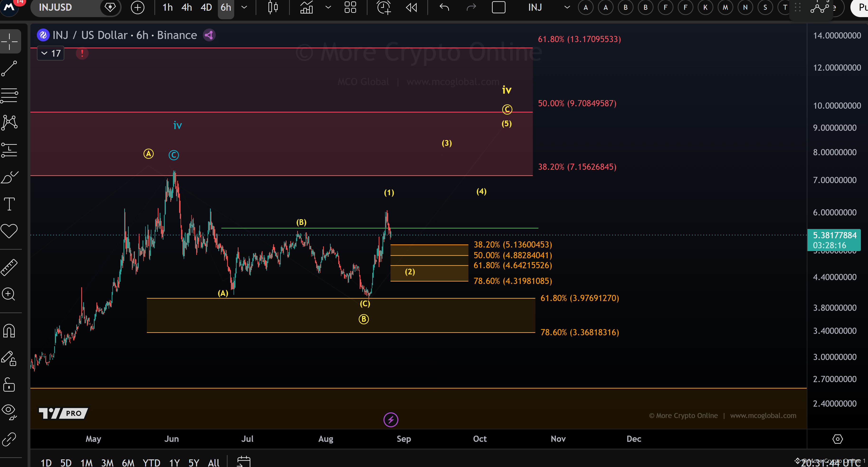This screenshot has height=467, width=868.
Task: Open the indicators dialog
Action: point(307,7)
